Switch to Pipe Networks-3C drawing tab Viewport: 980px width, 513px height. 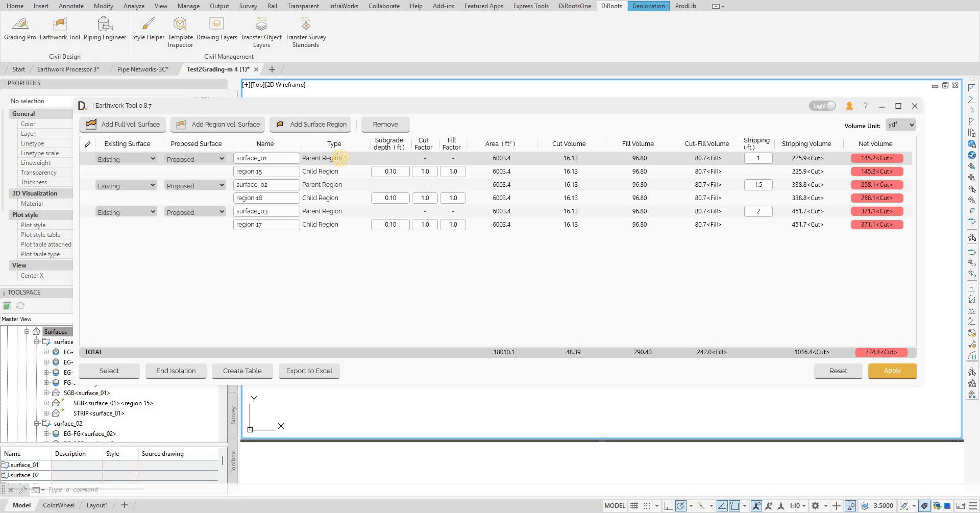[x=142, y=69]
